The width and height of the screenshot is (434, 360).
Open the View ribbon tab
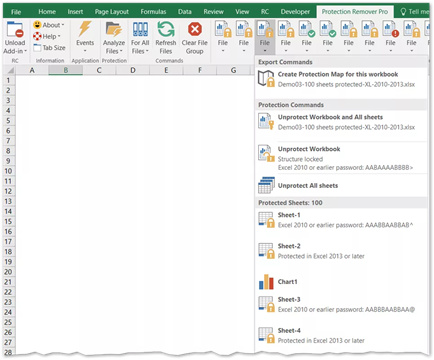242,12
